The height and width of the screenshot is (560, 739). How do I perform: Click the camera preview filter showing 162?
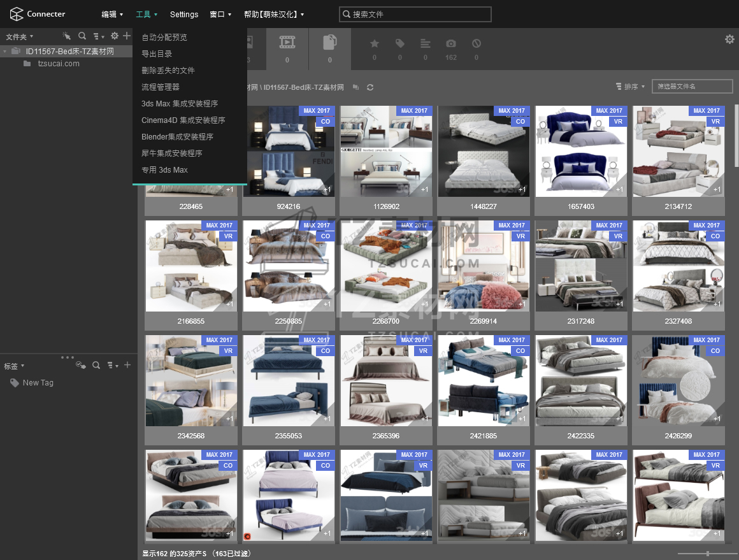click(451, 44)
